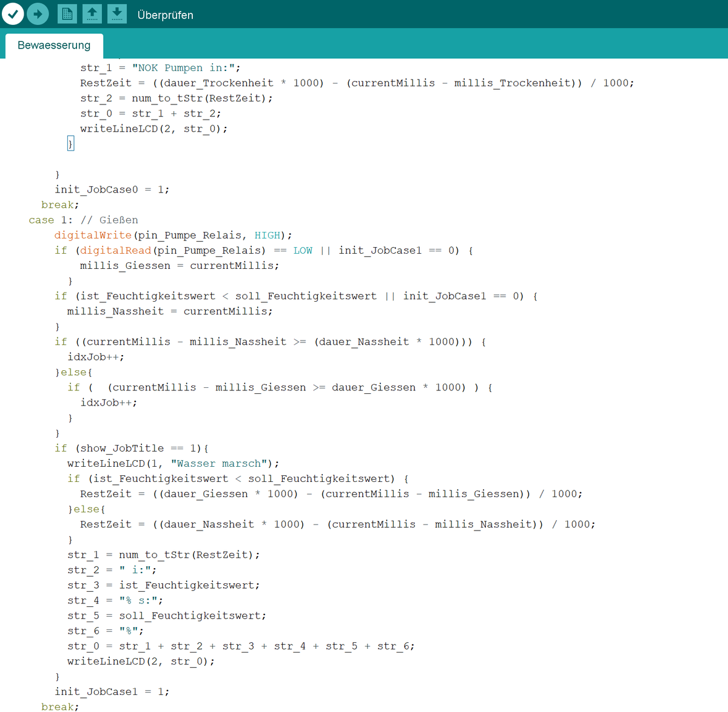Image resolution: width=728 pixels, height=712 pixels.
Task: Click the highlighted closing brace below writeLineLCD
Action: pyautogui.click(x=70, y=143)
